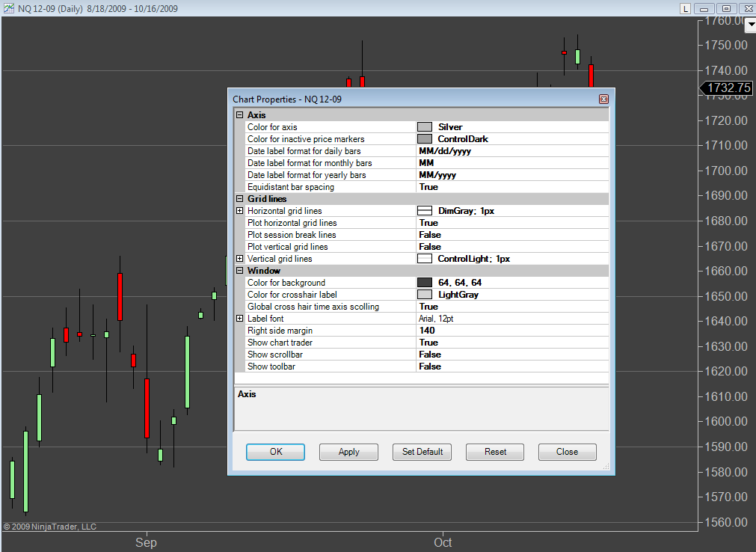This screenshot has height=552, width=756.
Task: Edit the yearly bars format MM/yyyy
Action: (512, 175)
